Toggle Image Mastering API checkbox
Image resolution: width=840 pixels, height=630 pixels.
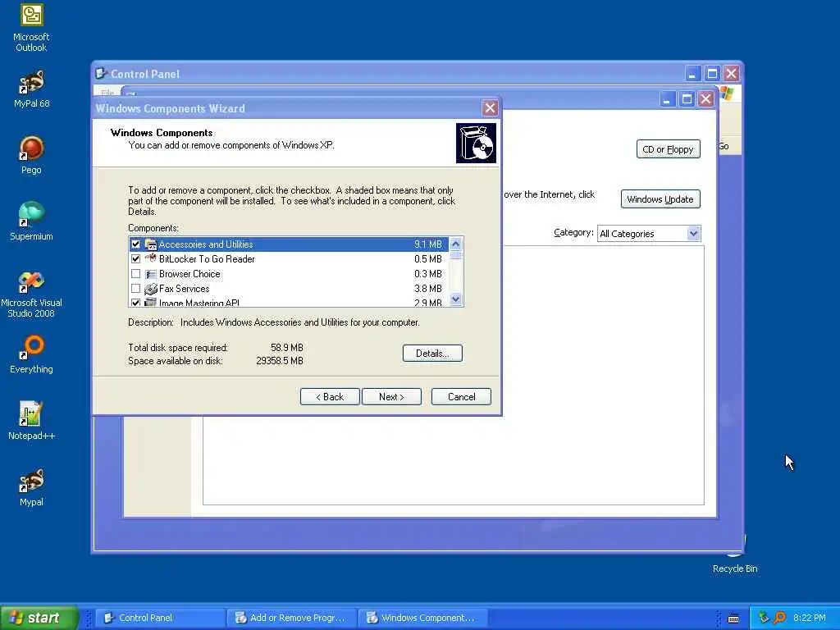tap(135, 303)
